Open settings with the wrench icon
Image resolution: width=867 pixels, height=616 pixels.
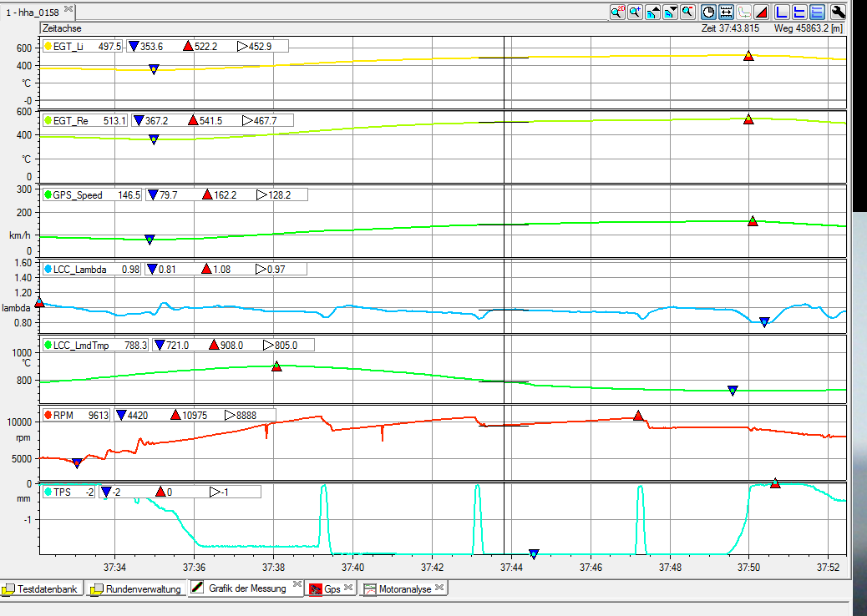[839, 12]
